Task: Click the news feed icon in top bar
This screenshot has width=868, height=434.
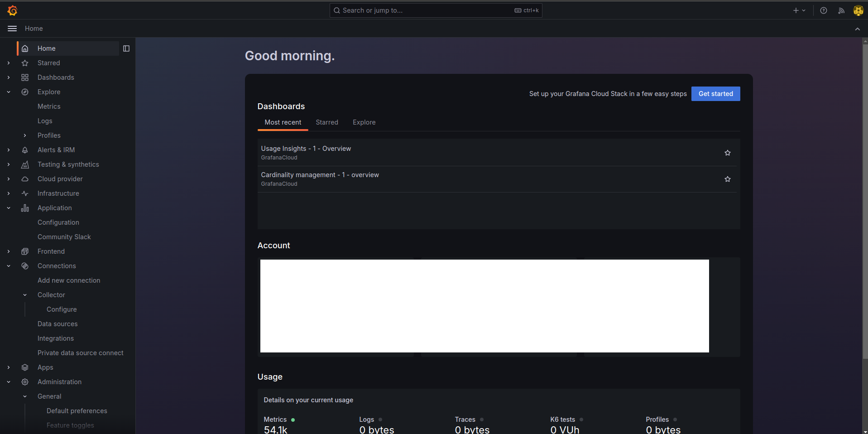Action: point(841,10)
